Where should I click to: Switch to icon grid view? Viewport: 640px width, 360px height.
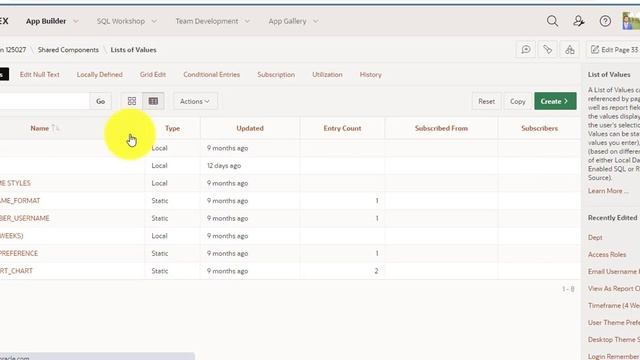[132, 101]
